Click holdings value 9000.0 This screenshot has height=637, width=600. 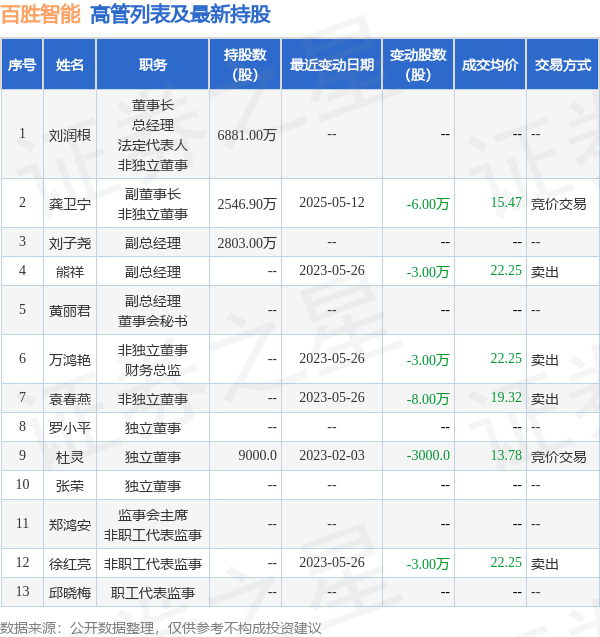coord(257,455)
